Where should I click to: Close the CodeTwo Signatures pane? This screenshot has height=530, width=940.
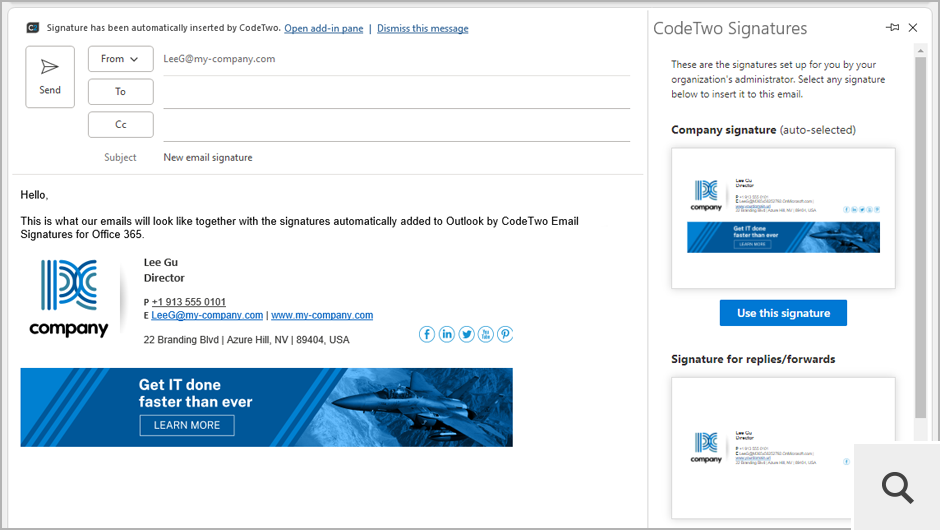[x=913, y=28]
